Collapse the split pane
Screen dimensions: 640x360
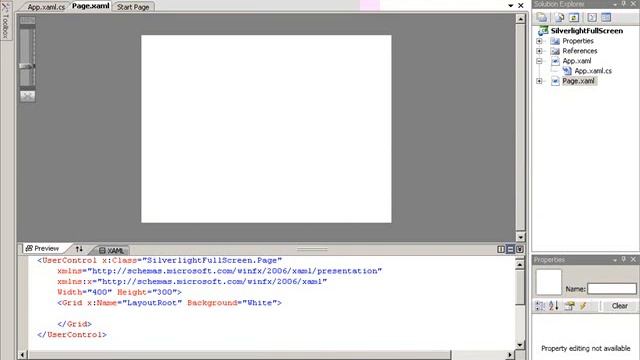click(x=520, y=249)
